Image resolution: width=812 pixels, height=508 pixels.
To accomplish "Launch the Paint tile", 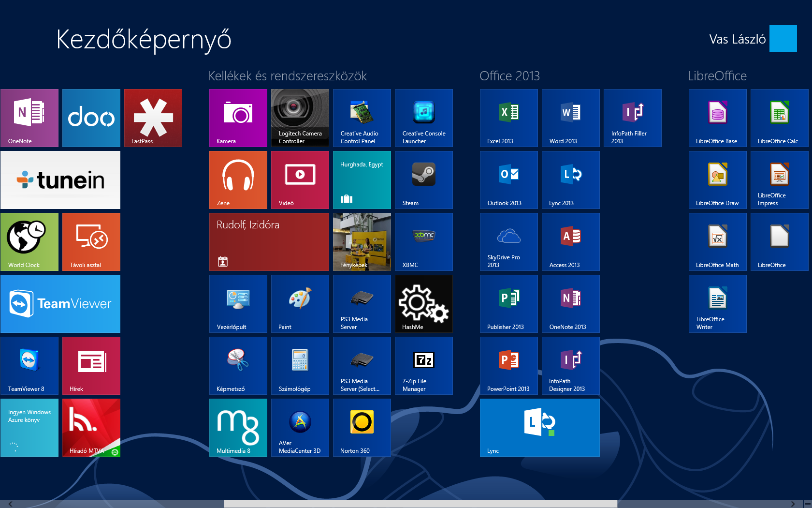I will [x=300, y=304].
